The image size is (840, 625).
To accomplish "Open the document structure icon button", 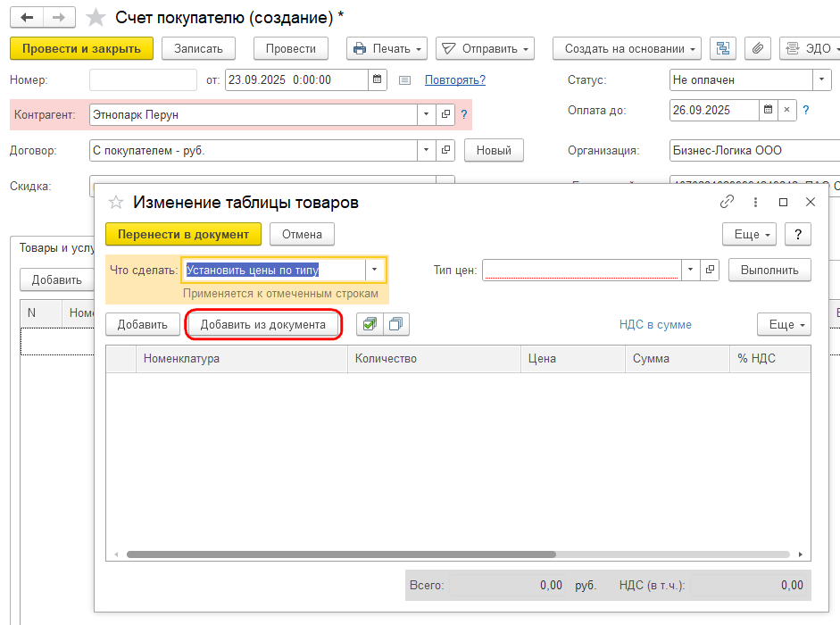I will (x=723, y=49).
